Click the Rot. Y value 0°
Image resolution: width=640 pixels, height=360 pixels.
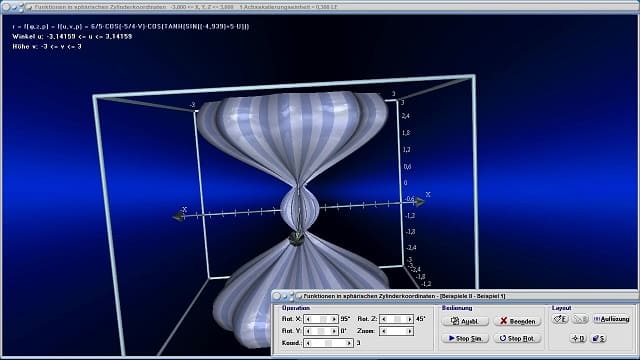344,331
